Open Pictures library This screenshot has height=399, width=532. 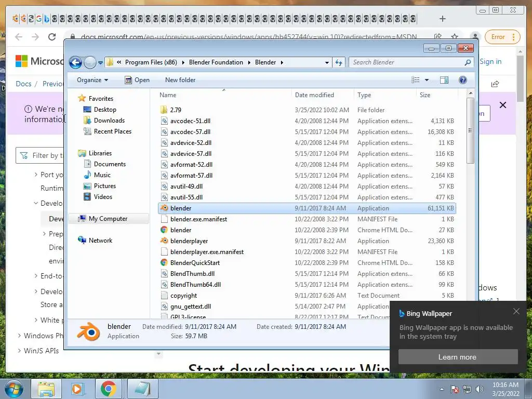(x=105, y=186)
